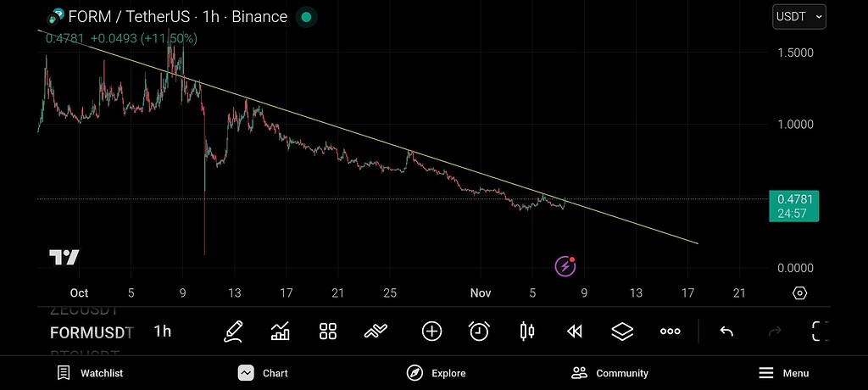The width and height of the screenshot is (868, 390).
Task: Tap the purple lightning flash icon
Action: click(565, 266)
